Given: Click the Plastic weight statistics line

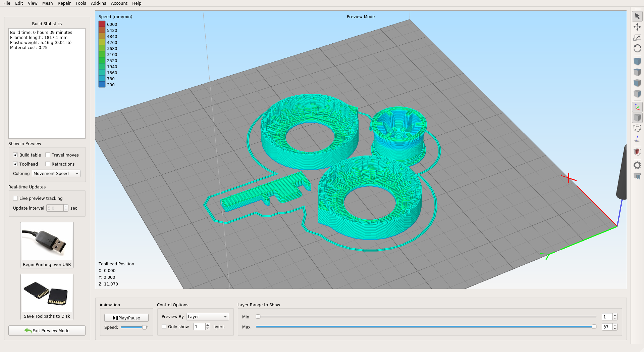Looking at the screenshot, I should (41, 43).
